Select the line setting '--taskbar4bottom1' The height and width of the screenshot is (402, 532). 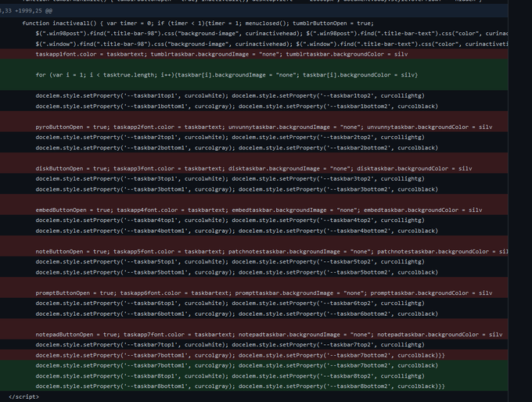point(253,231)
